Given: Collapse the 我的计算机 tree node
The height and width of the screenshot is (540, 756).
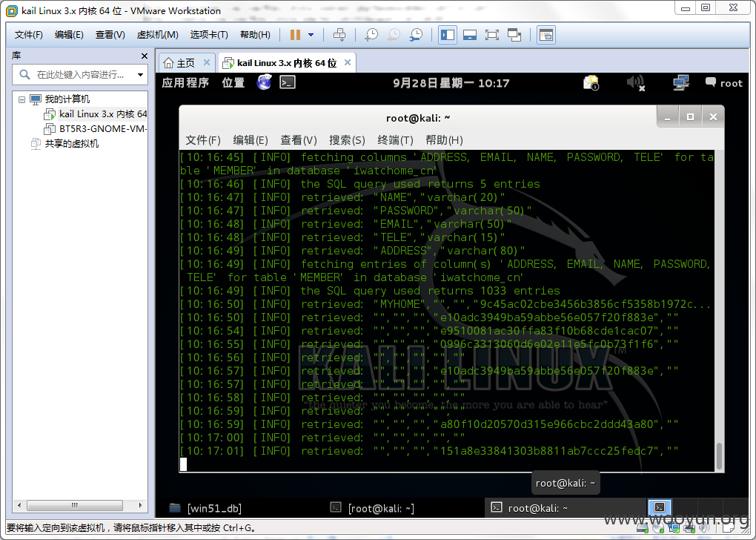Looking at the screenshot, I should pos(21,99).
